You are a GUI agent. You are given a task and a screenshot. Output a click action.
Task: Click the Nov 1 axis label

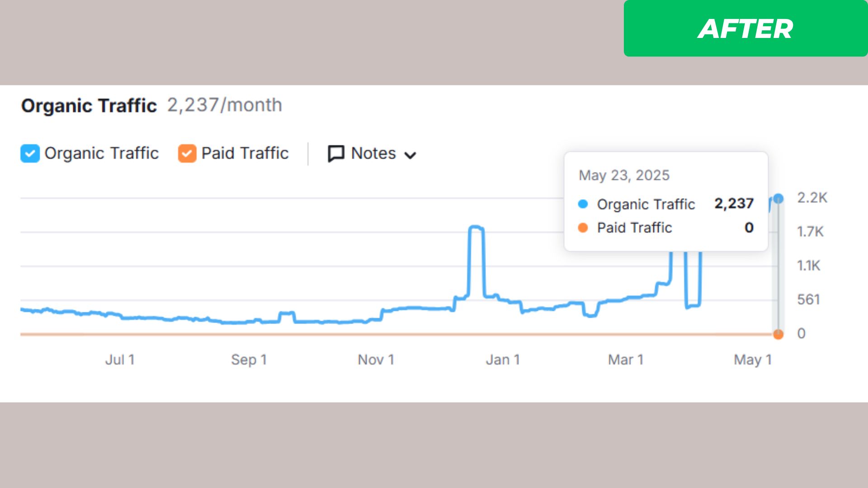[376, 360]
